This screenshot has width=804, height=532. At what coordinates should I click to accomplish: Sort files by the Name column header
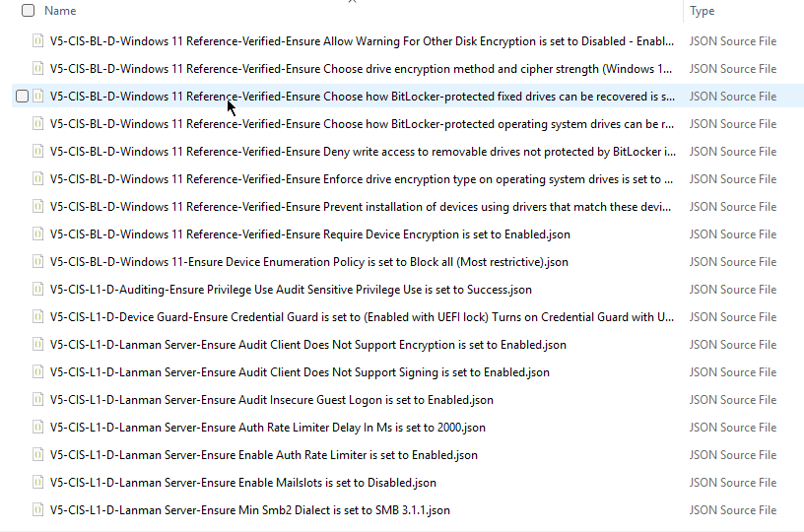click(60, 10)
